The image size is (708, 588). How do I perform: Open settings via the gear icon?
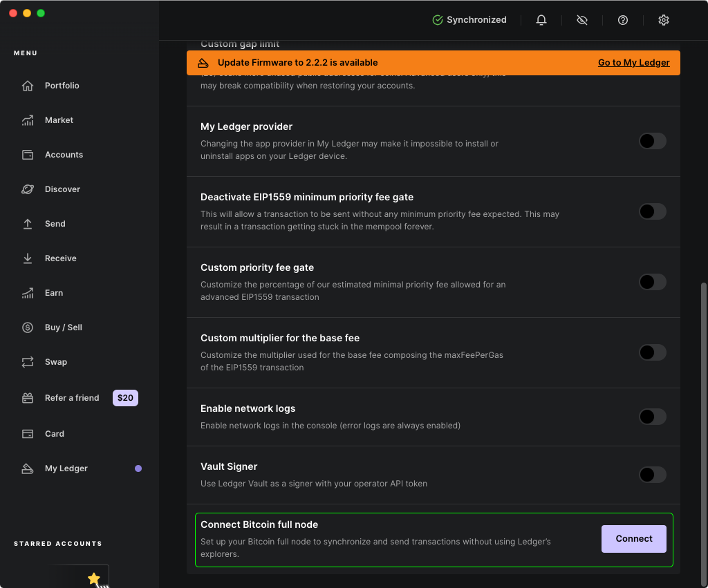tap(663, 20)
